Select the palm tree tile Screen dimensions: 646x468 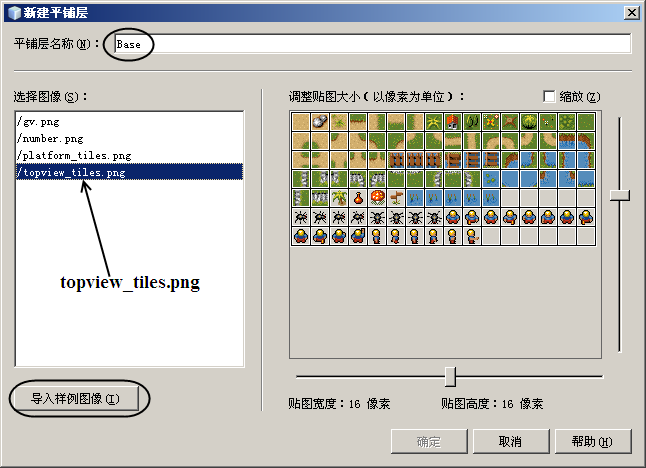click(339, 198)
